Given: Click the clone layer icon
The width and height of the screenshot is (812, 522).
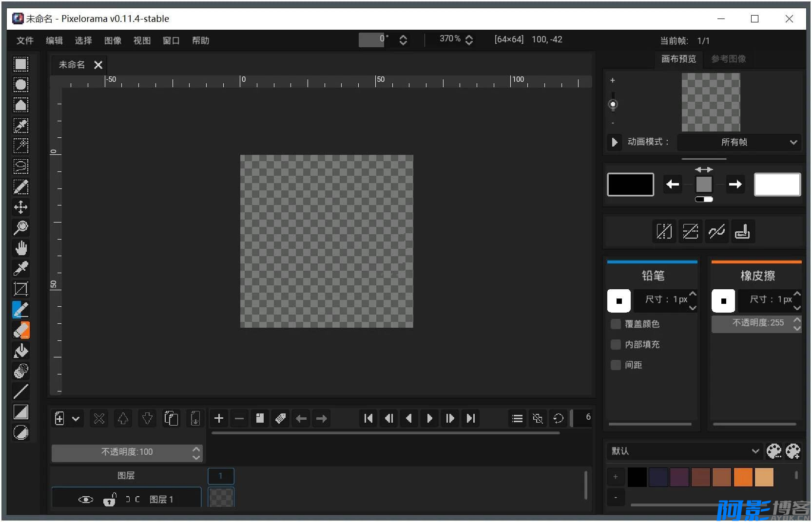Looking at the screenshot, I should 171,418.
